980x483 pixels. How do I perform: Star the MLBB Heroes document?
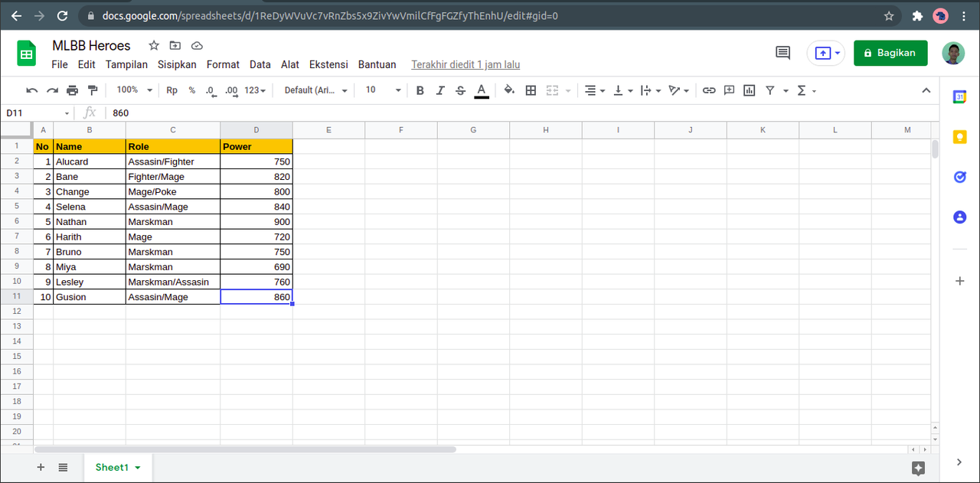click(154, 45)
